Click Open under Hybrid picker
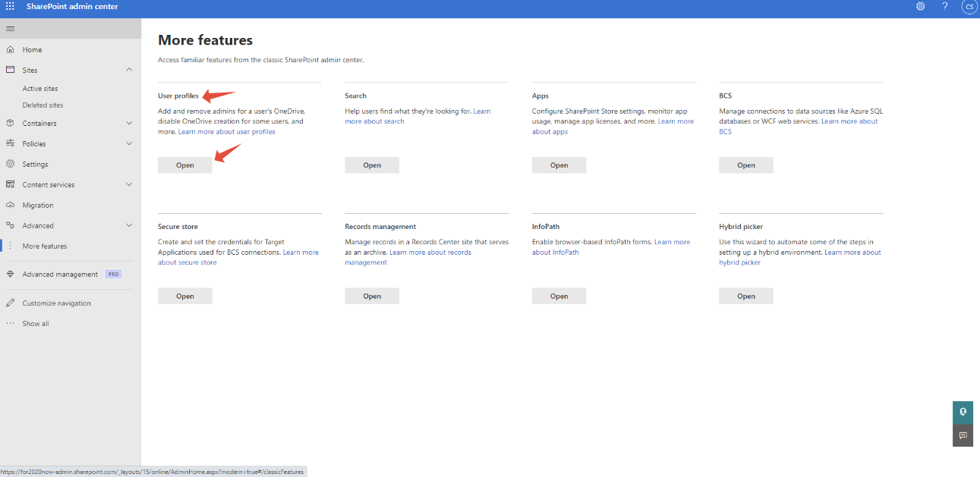Image resolution: width=980 pixels, height=477 pixels. (x=746, y=297)
